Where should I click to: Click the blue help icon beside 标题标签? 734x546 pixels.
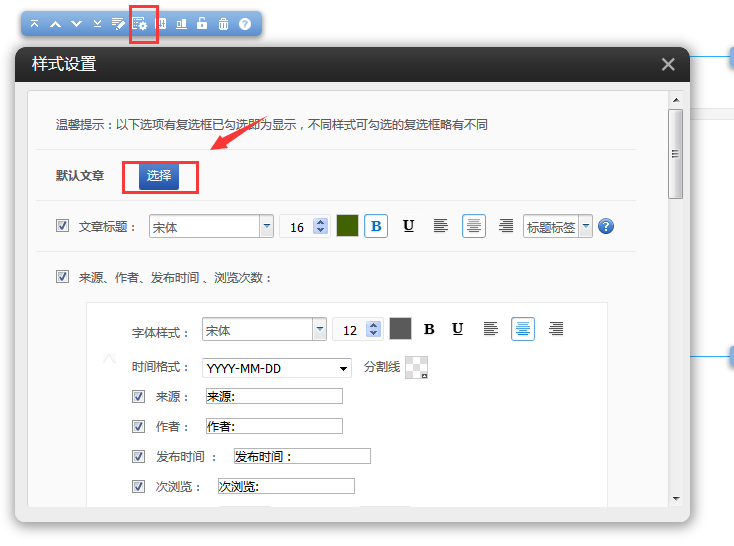605,227
